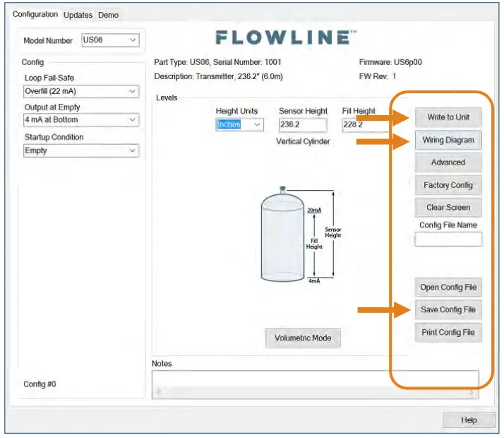The image size is (504, 438).
Task: Click Open Config File button
Action: (x=448, y=288)
